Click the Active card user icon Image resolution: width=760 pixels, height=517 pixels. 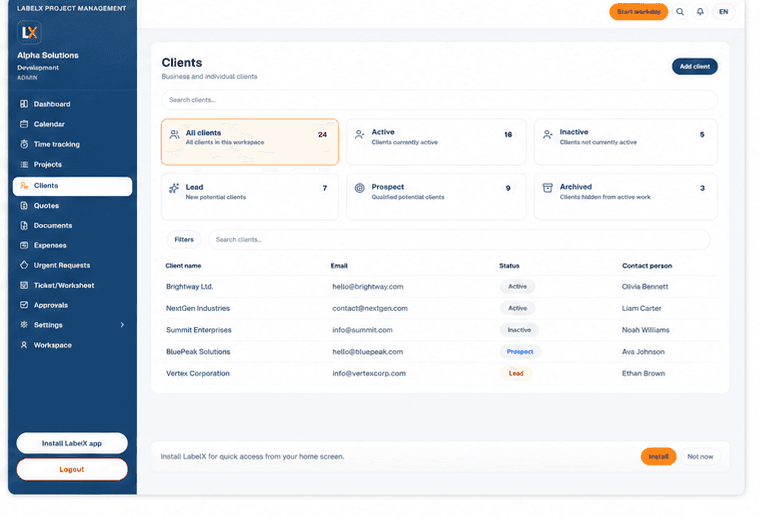(x=359, y=134)
